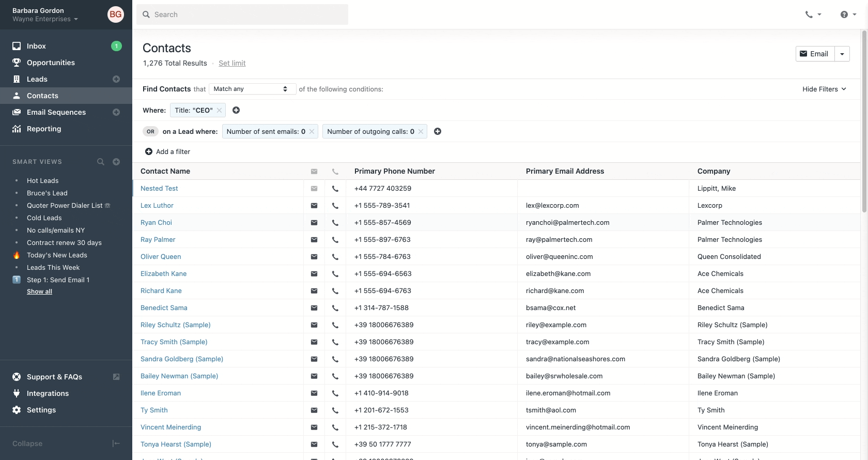Viewport: 868px width, 460px height.
Task: Open Today's New Leads smart view
Action: 57,255
